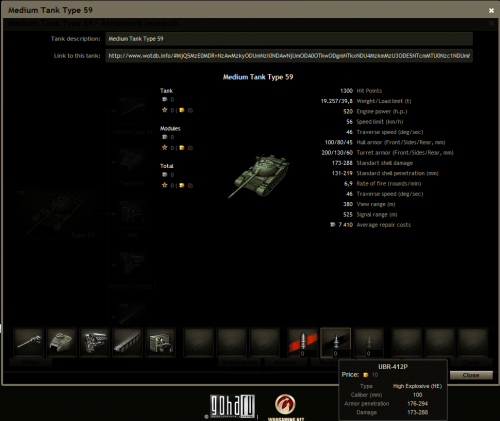Open the Wargaming.net logo link
500x421 pixels.
coord(286,406)
